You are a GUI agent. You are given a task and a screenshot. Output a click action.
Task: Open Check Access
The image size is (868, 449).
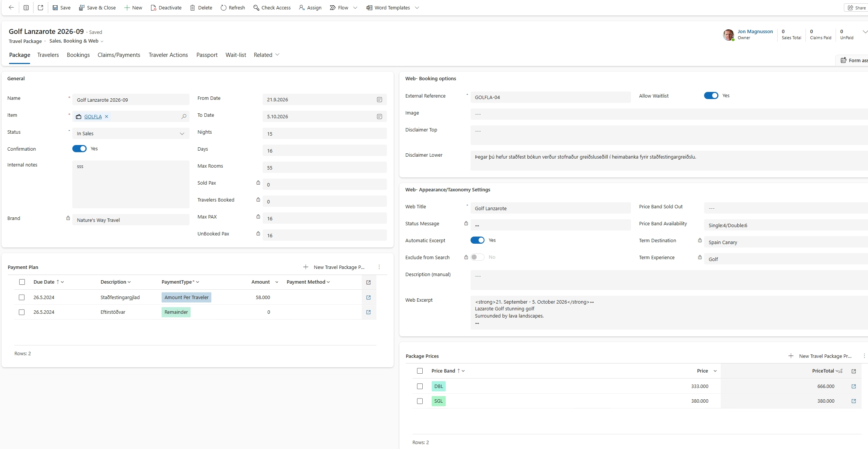(272, 8)
